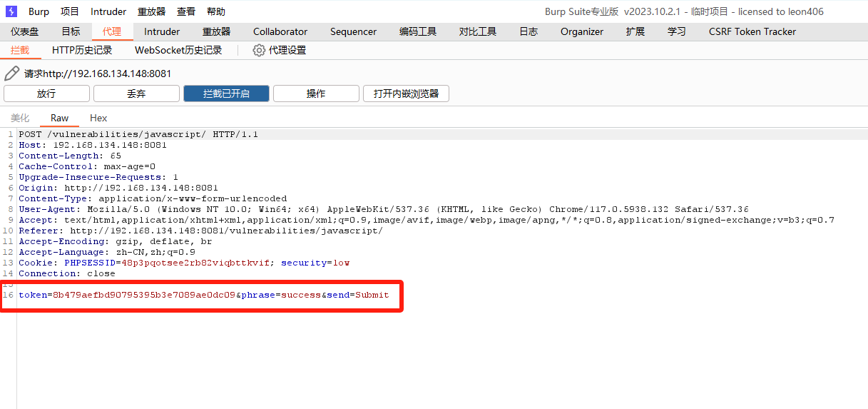
Task: Open 代理设置 proxy settings
Action: coord(287,50)
